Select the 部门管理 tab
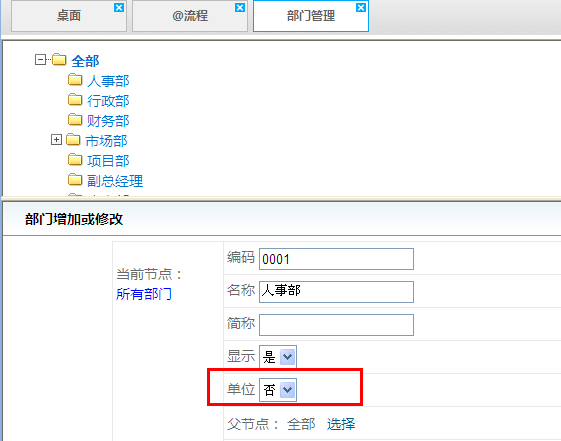Viewport: 561px width, 441px height. pyautogui.click(x=311, y=16)
